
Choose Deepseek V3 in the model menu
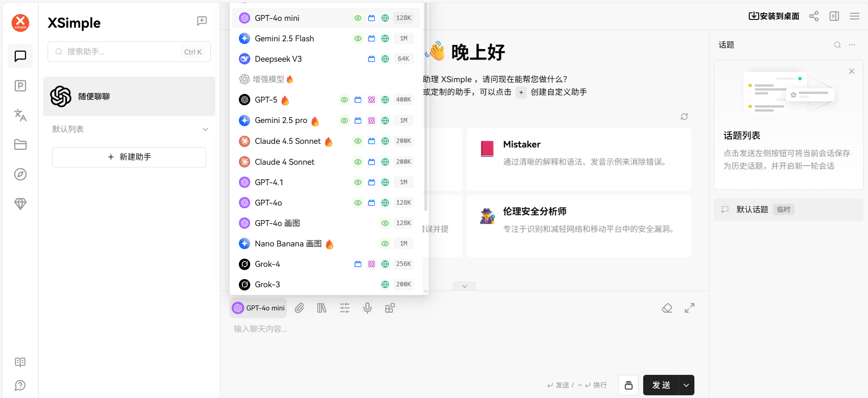(278, 59)
